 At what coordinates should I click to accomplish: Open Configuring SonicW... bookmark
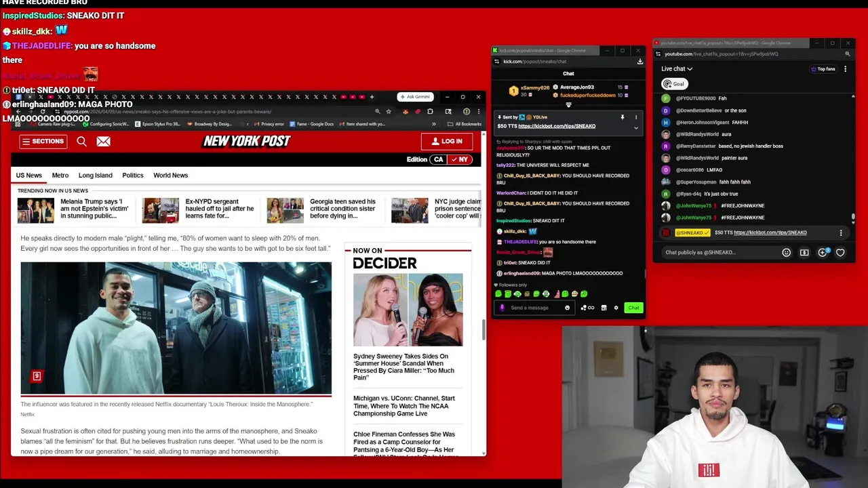click(106, 124)
